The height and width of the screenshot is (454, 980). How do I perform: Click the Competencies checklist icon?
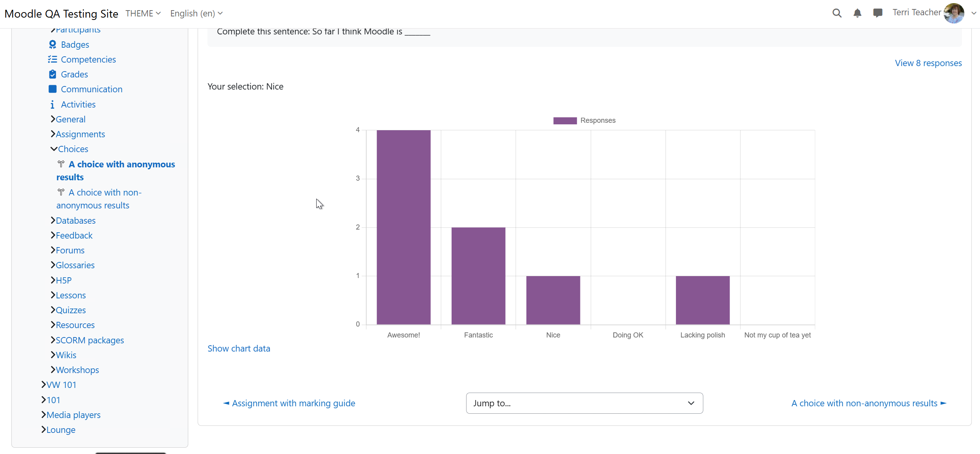point(52,59)
